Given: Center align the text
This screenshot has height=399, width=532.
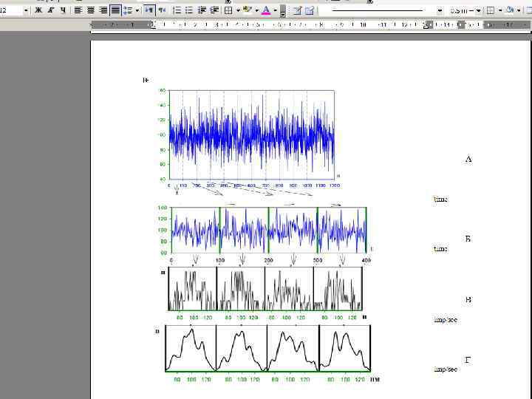Looking at the screenshot, I should click(91, 10).
